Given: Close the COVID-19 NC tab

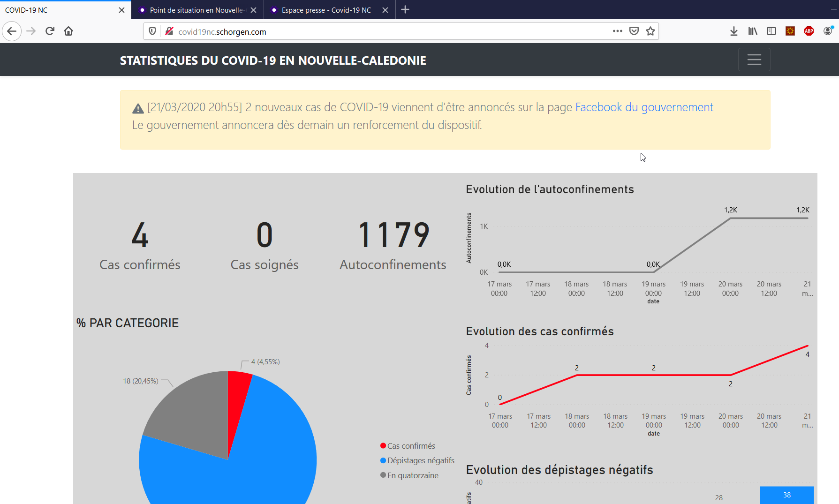Looking at the screenshot, I should click(x=121, y=10).
